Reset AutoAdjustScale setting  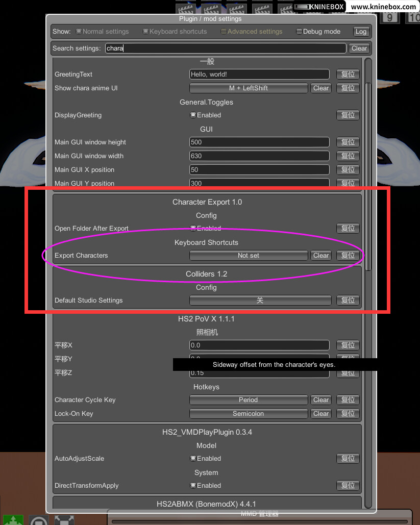(x=348, y=458)
